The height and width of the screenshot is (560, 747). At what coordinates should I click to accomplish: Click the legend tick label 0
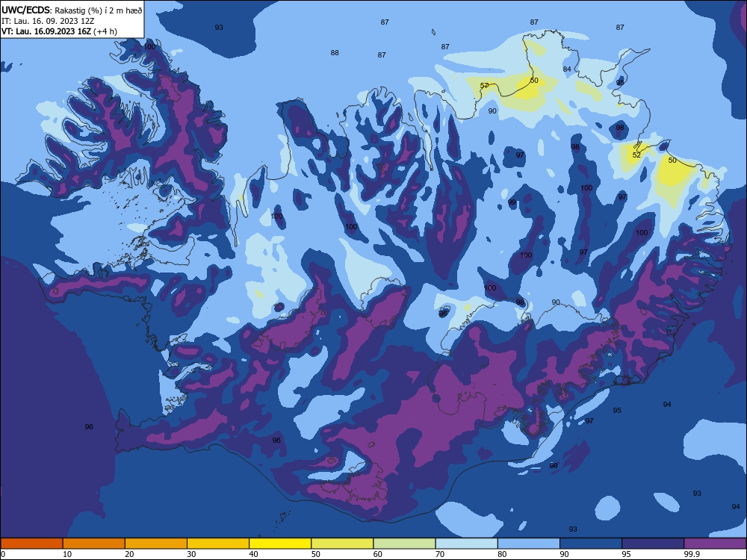click(x=3, y=554)
